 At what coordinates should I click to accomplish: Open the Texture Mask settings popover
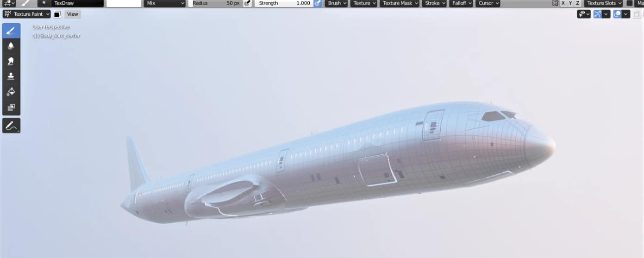400,3
